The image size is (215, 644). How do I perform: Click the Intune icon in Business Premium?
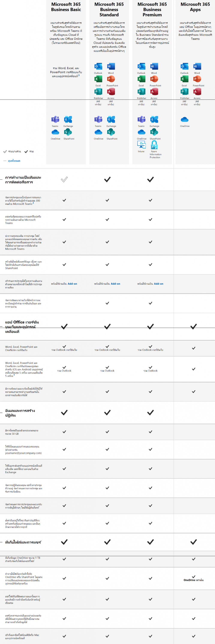click(141, 145)
